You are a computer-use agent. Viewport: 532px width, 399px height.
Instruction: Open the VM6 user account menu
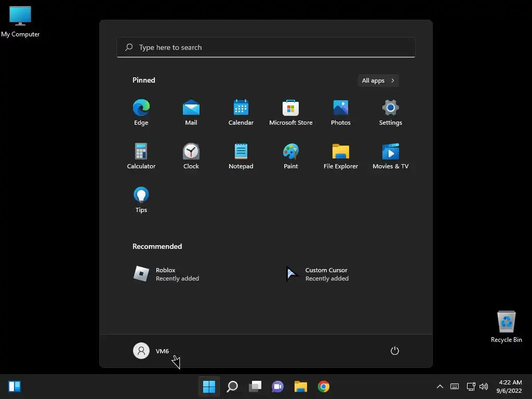coord(151,351)
